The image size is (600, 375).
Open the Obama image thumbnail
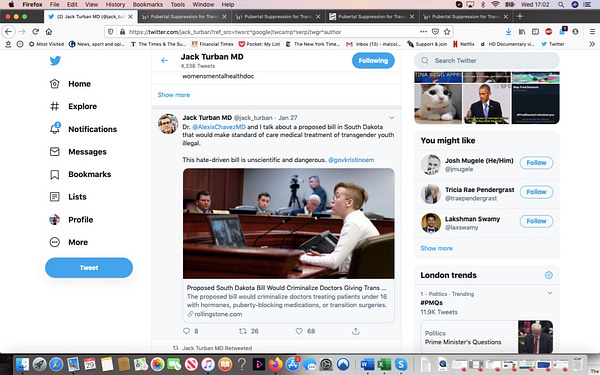[487, 104]
